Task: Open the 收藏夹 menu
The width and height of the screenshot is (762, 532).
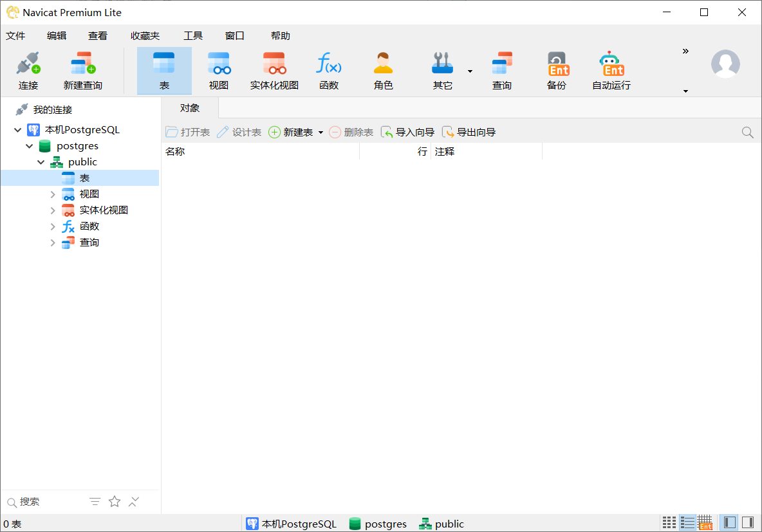Action: [x=145, y=35]
